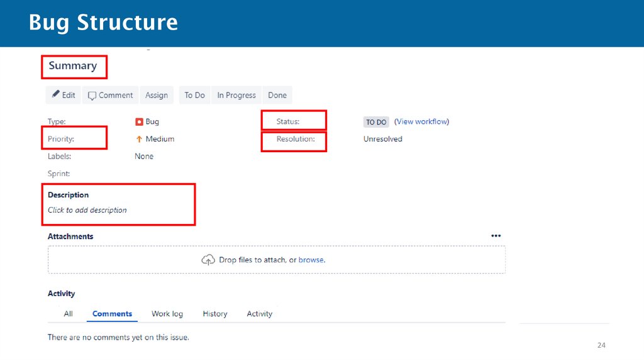Image resolution: width=644 pixels, height=361 pixels.
Task: Click to add description field
Action: click(87, 210)
